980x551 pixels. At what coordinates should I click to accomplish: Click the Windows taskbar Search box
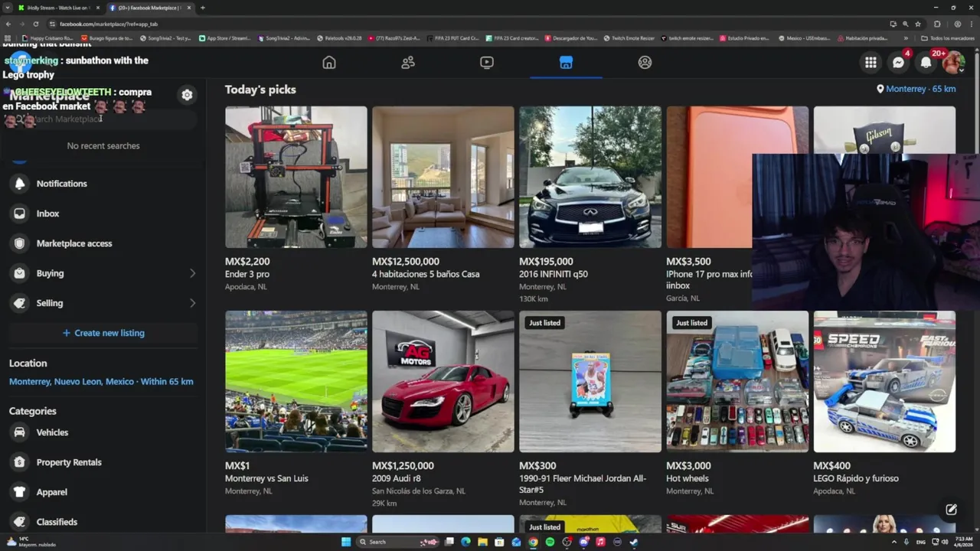(x=397, y=542)
